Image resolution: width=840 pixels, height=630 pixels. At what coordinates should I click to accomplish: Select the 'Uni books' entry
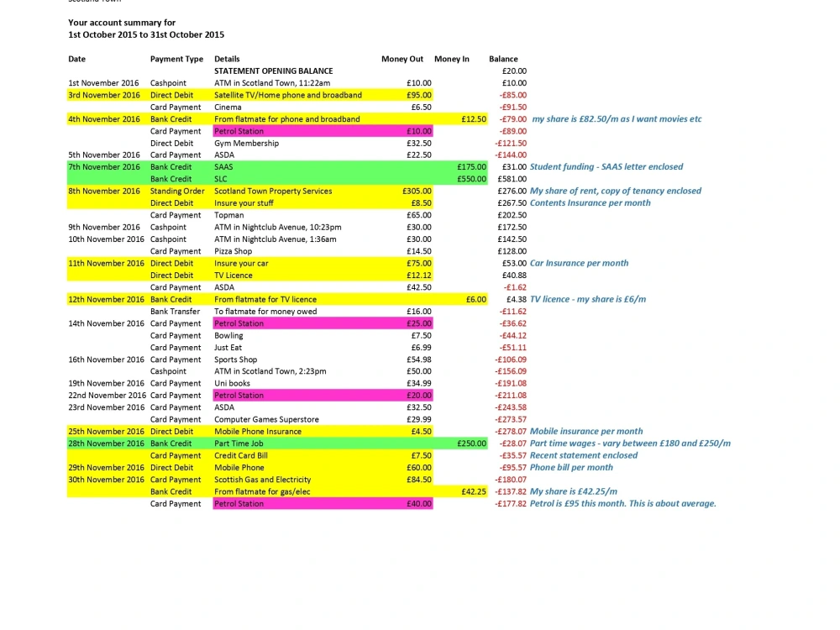232,383
